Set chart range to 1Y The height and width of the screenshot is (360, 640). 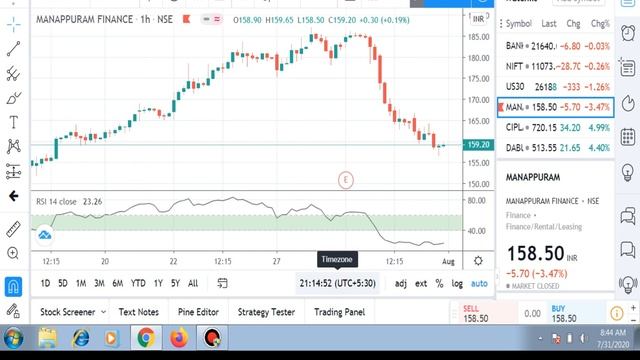click(x=158, y=283)
